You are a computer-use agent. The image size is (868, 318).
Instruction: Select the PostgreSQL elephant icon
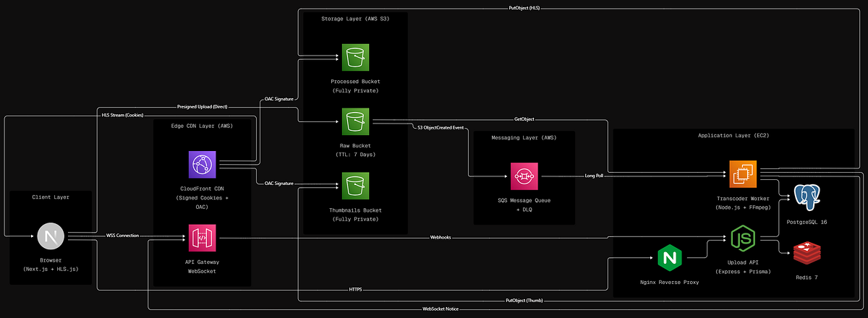click(807, 197)
